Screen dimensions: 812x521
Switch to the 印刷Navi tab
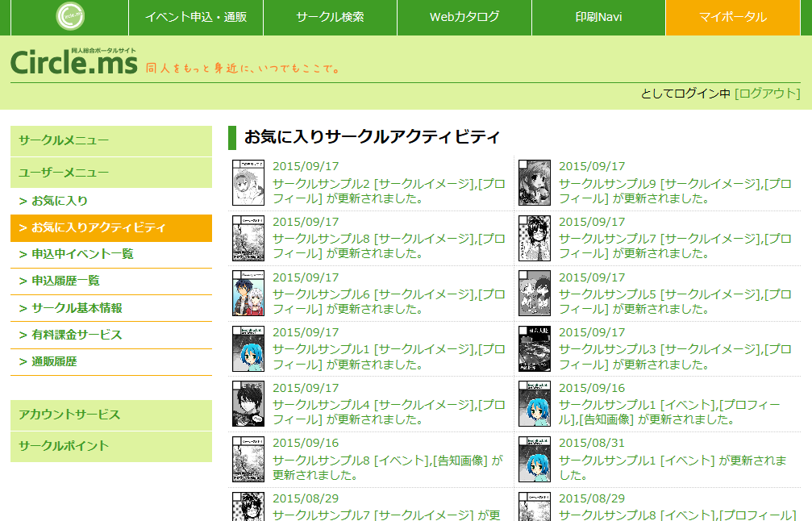coord(598,17)
